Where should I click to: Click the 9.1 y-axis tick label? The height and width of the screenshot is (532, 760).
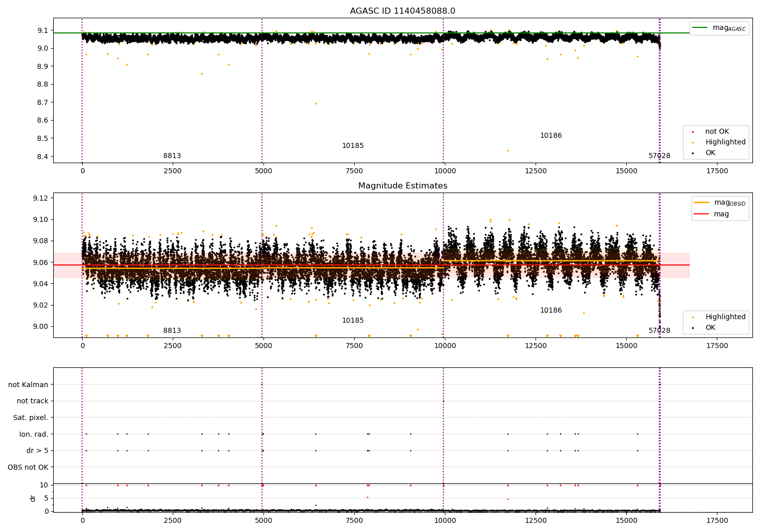43,30
